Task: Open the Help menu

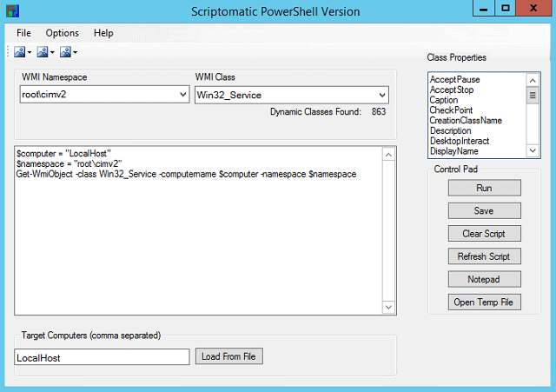Action: tap(103, 33)
